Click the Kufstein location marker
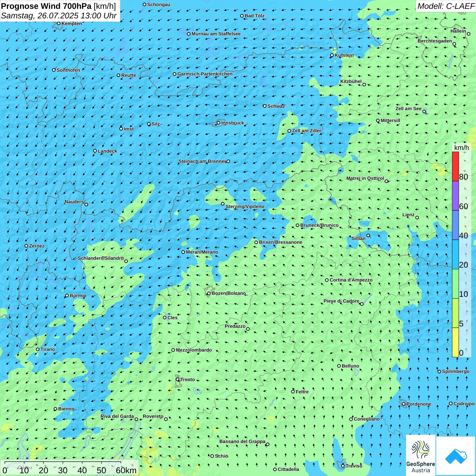The image size is (476, 476). click(x=332, y=55)
